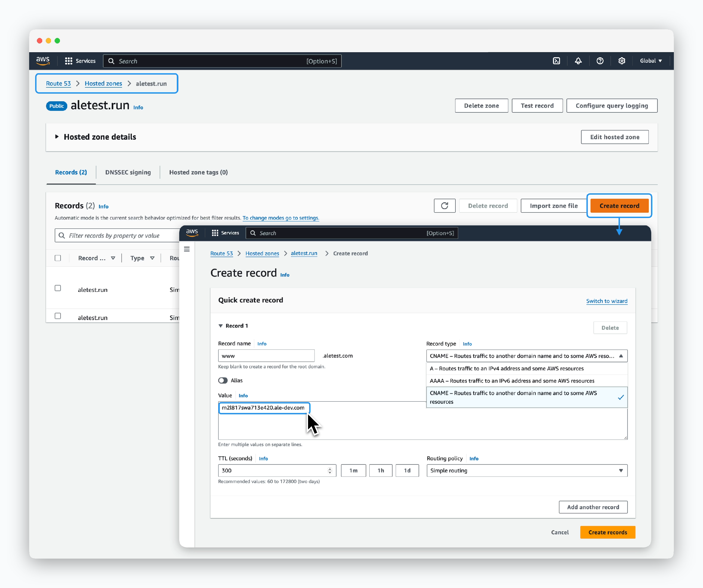Click the search magnifier in the records filter box
Image resolution: width=703 pixels, height=588 pixels.
pyautogui.click(x=62, y=235)
